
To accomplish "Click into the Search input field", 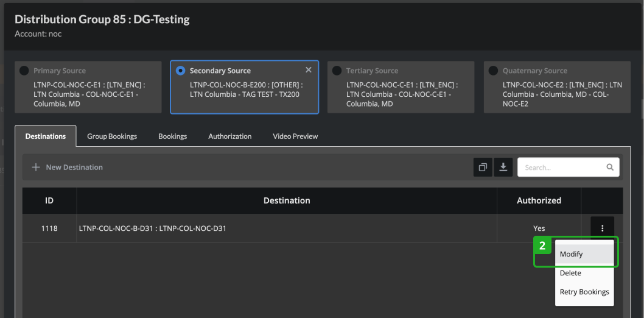I will [569, 167].
